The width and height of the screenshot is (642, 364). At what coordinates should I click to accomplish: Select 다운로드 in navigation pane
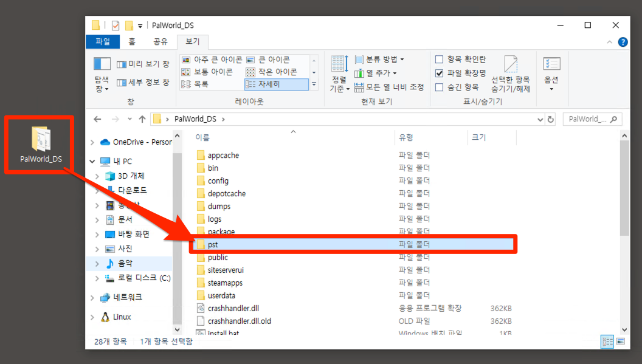[132, 190]
